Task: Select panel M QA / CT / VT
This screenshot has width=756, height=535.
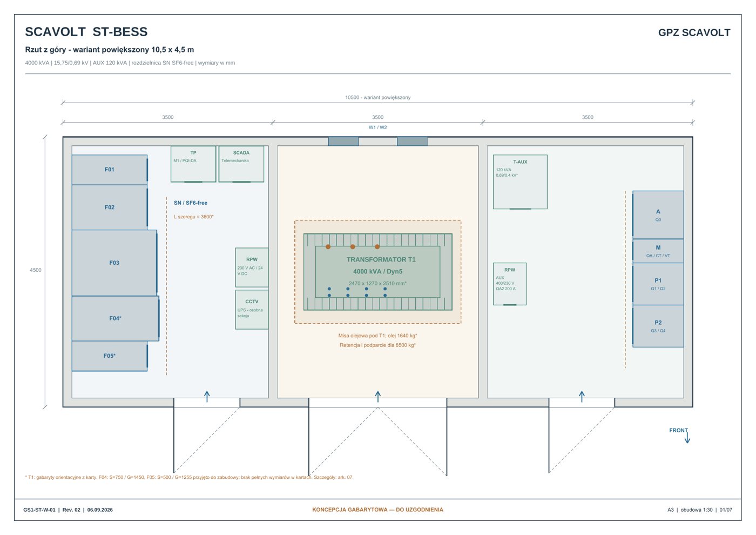Action: [x=658, y=251]
